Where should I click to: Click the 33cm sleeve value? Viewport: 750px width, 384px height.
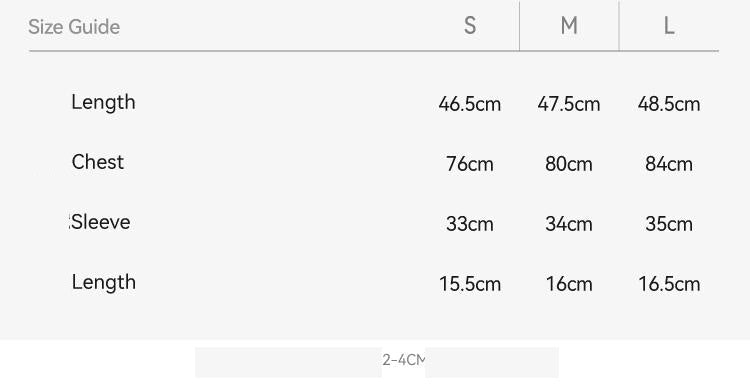click(470, 224)
